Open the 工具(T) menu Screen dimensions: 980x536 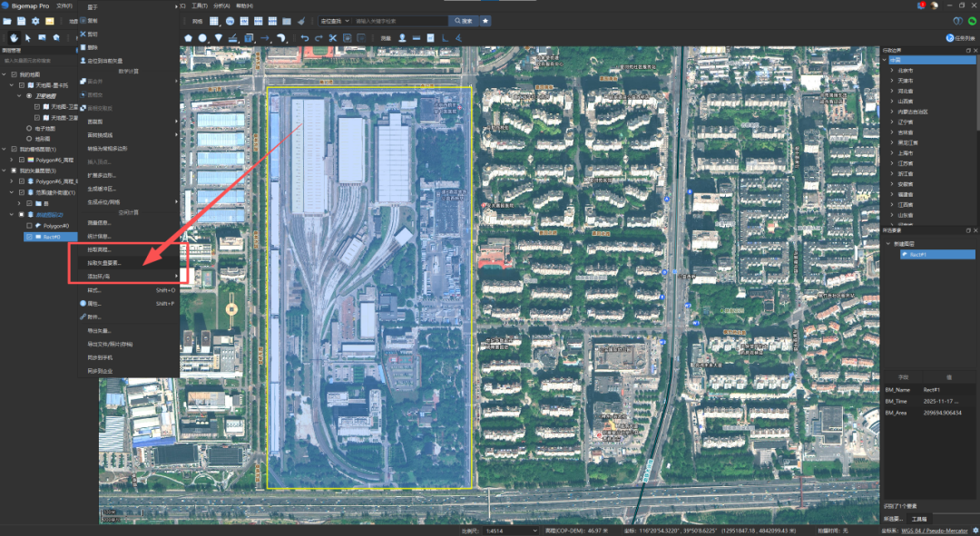(x=200, y=5)
